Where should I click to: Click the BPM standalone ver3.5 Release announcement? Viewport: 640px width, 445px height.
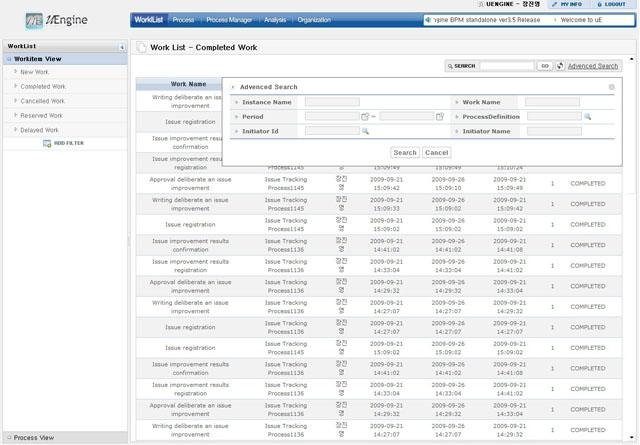coord(487,20)
